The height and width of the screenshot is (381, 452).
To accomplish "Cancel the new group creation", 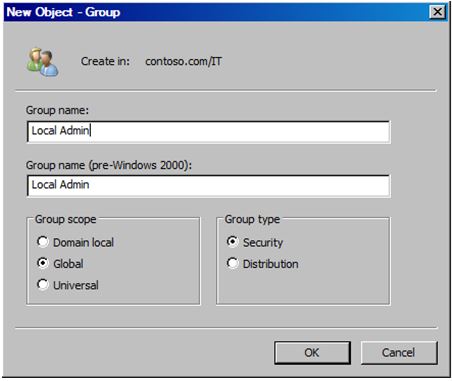I will pos(399,353).
